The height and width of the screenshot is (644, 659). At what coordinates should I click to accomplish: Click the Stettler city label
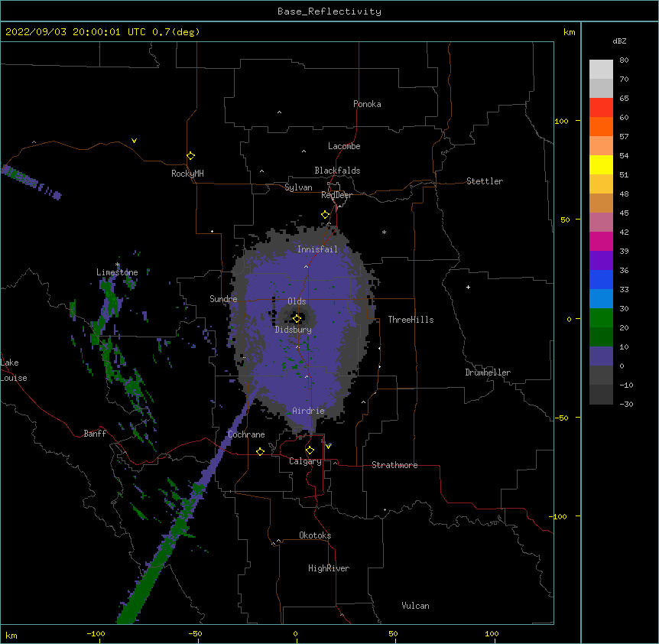[x=485, y=181]
